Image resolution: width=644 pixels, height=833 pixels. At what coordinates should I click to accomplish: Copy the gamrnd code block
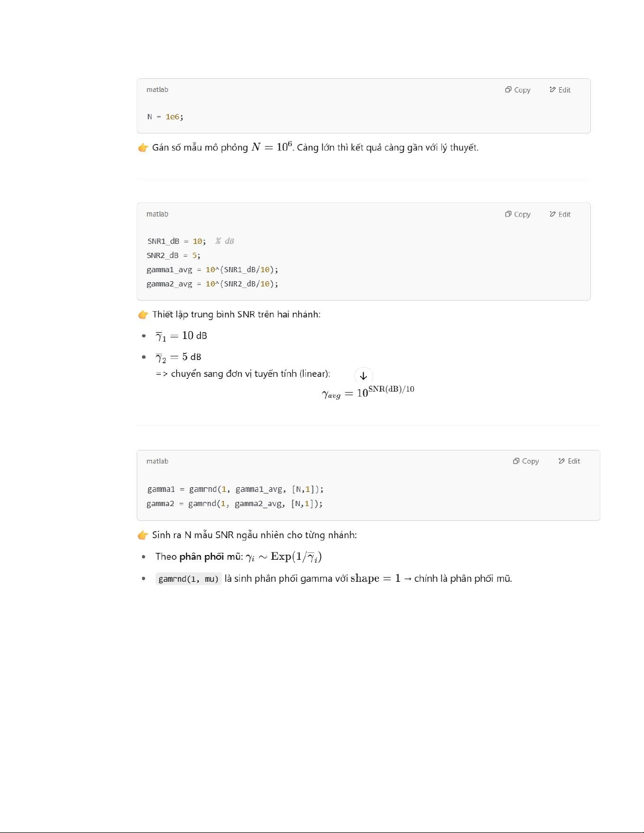[526, 461]
